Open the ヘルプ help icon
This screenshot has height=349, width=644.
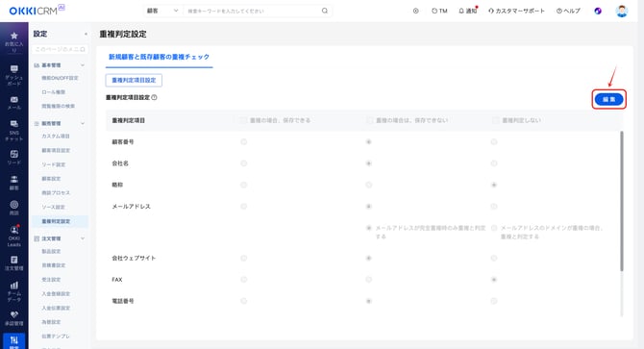[x=568, y=12]
